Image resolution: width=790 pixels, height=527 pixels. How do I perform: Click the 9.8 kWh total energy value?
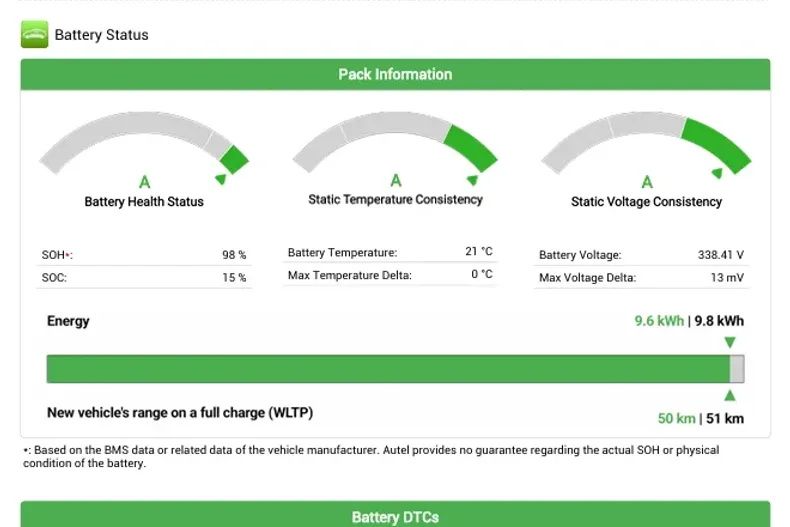tap(719, 321)
